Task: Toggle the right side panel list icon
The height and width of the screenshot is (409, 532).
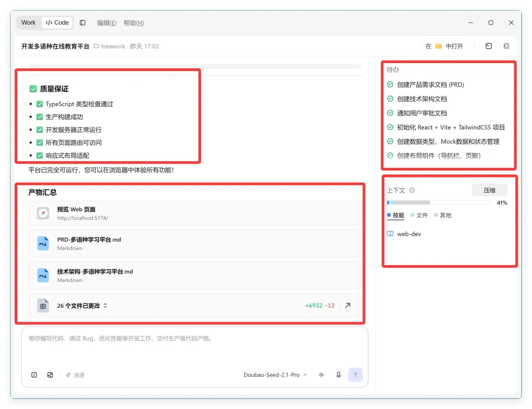Action: click(506, 46)
